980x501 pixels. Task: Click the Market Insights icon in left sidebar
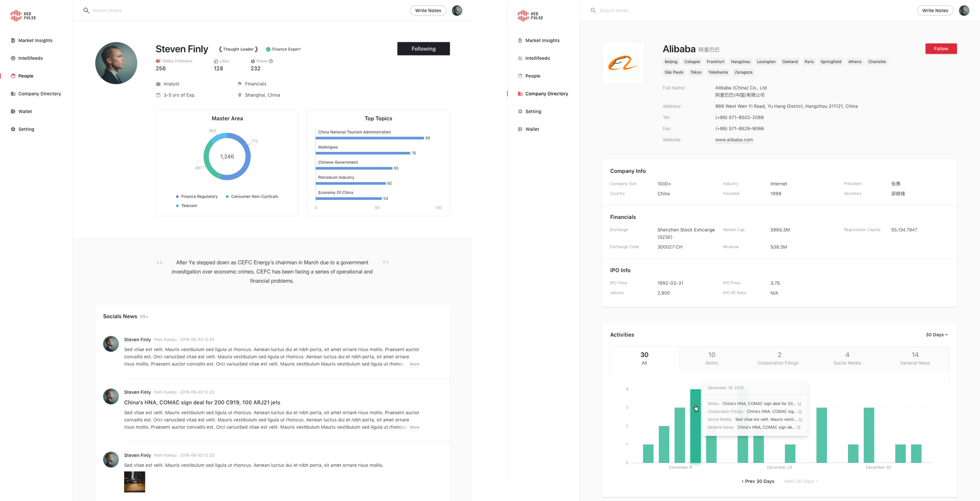click(x=13, y=40)
